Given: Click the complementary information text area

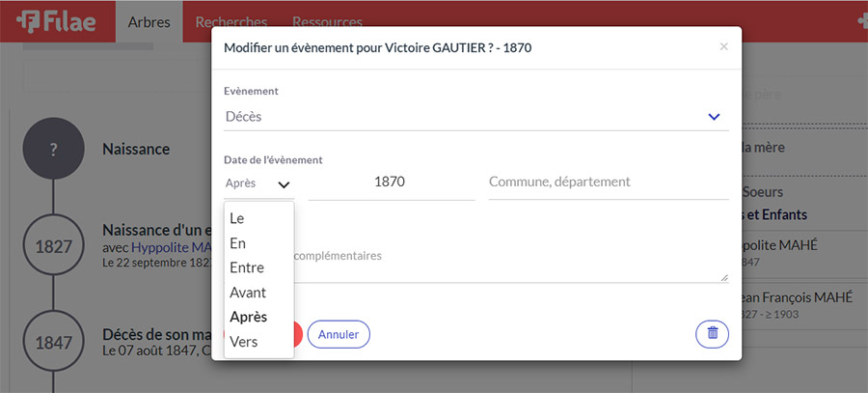Looking at the screenshot, I should coord(511,263).
